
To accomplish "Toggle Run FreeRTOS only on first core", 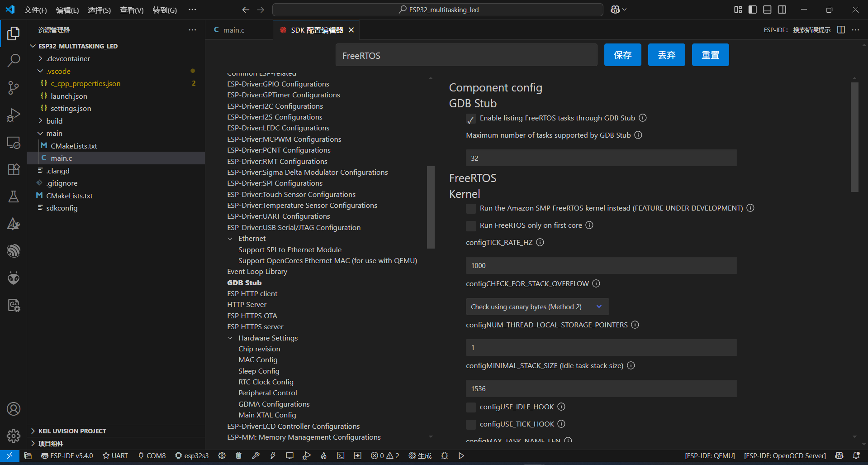I will tap(471, 225).
